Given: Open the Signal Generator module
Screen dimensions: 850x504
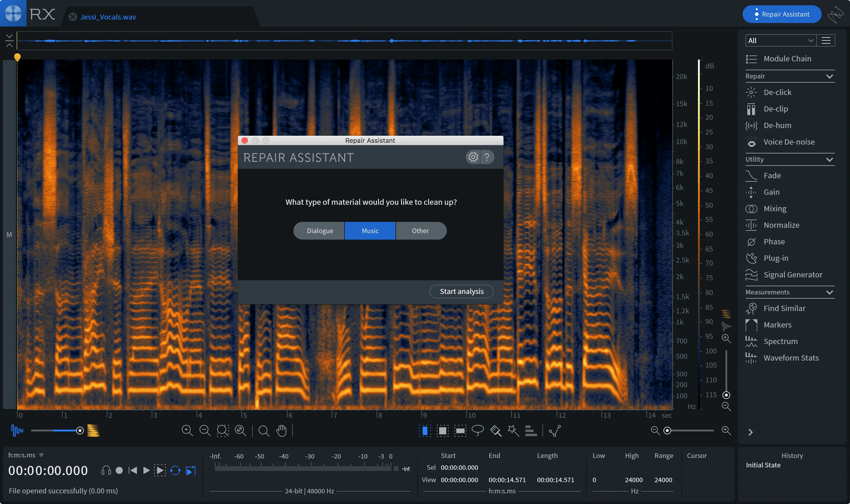Looking at the screenshot, I should [793, 274].
